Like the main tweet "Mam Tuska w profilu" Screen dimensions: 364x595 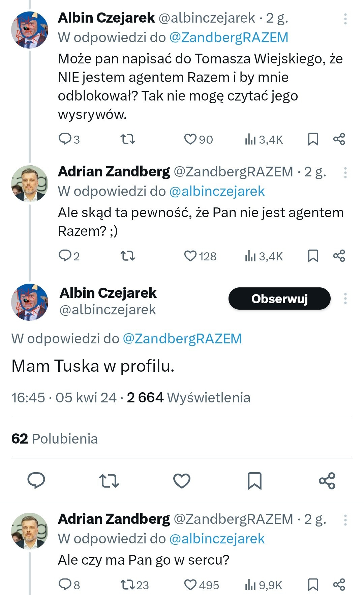(x=182, y=481)
